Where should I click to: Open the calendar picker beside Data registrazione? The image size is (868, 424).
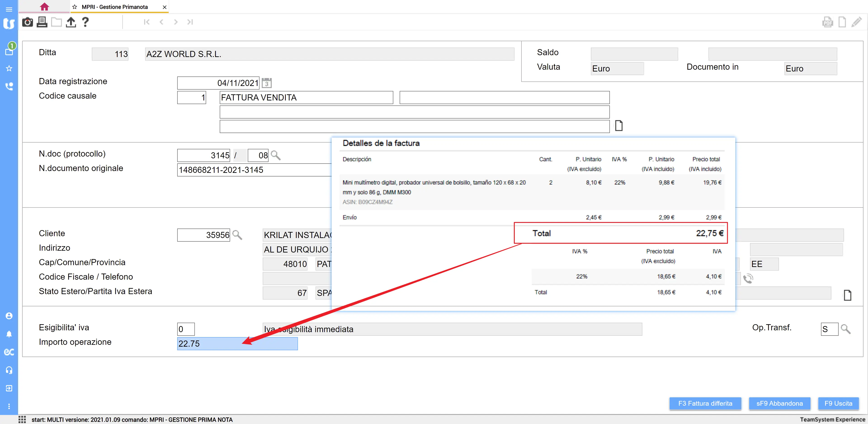pos(267,83)
